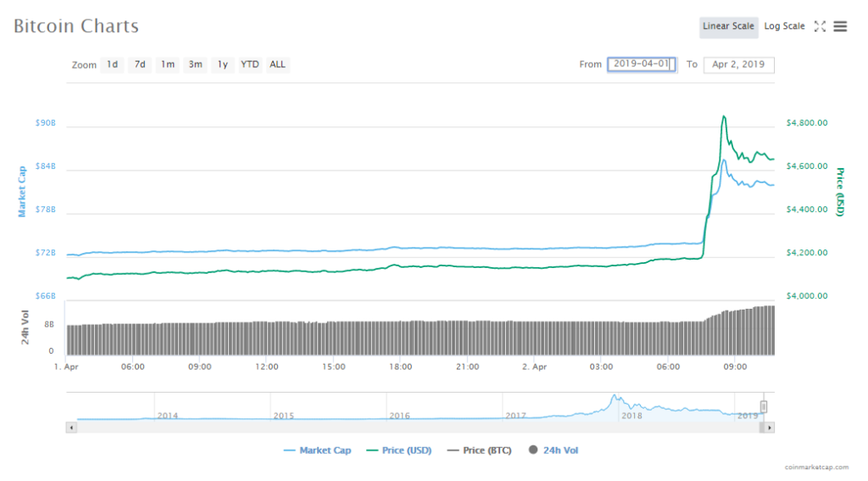Click the navigator right scroll arrow
The width and height of the screenshot is (868, 481).
[x=770, y=428]
